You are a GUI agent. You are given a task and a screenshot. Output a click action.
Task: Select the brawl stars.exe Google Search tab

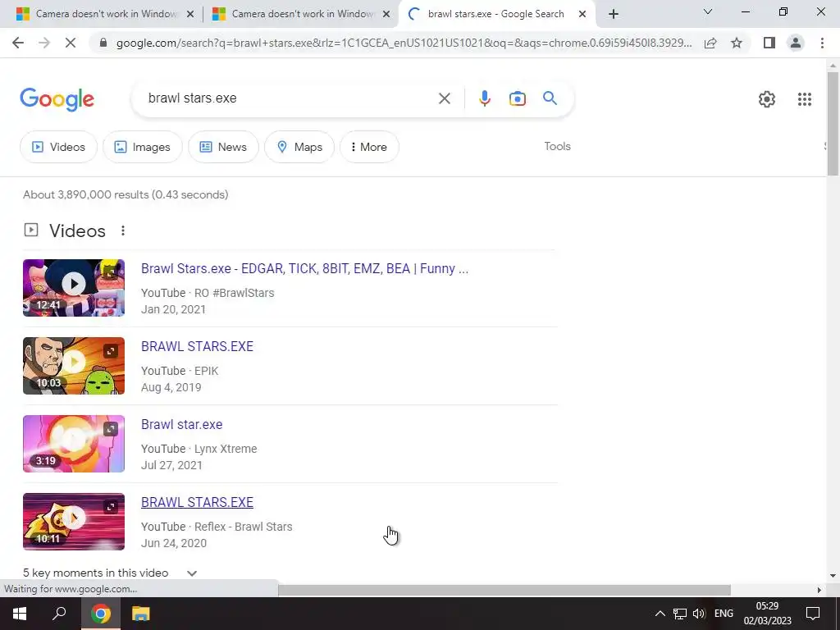(497, 14)
